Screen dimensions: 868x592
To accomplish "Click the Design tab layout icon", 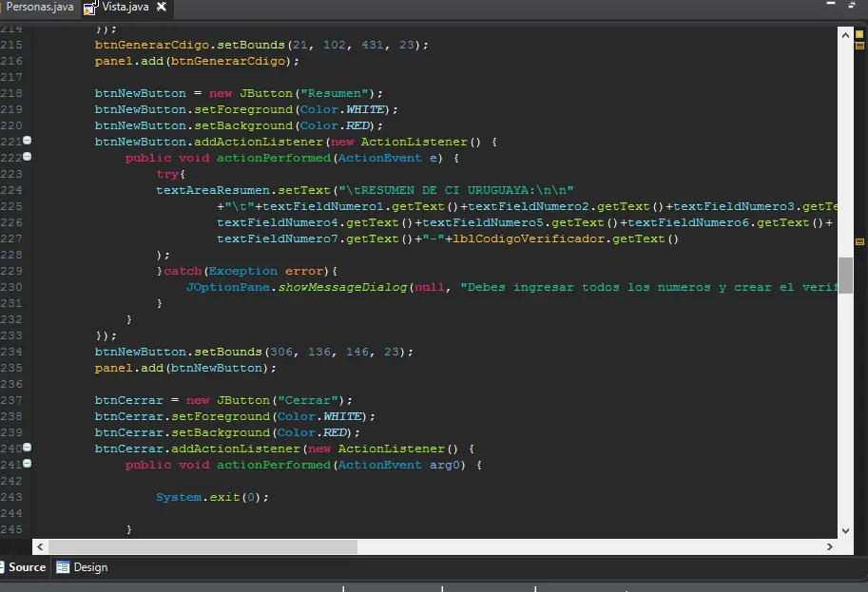I will (x=63, y=567).
